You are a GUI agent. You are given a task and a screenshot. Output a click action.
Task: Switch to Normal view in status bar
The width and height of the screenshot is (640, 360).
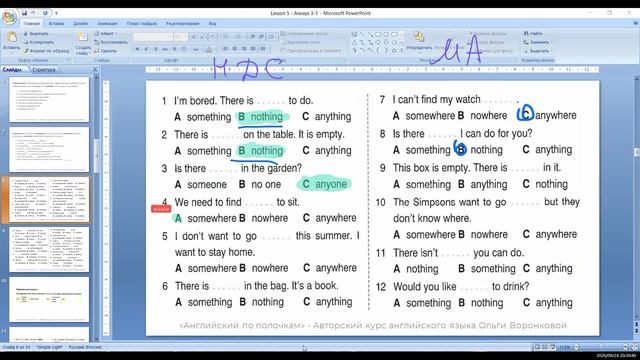pyautogui.click(x=537, y=347)
